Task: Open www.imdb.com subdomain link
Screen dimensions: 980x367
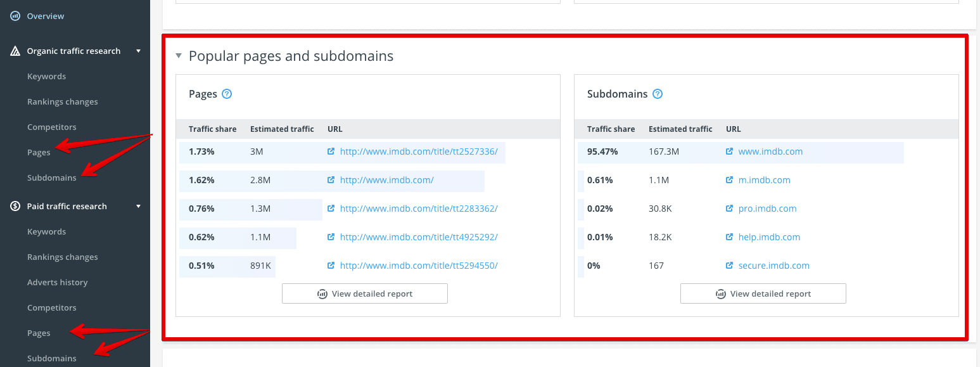Action: pyautogui.click(x=770, y=151)
